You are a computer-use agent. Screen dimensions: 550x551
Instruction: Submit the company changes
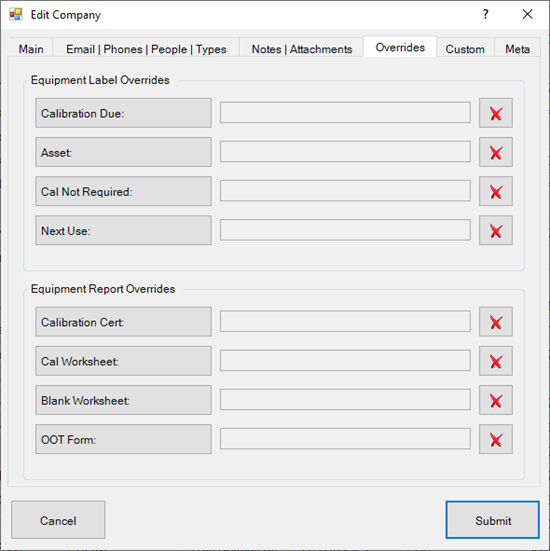tap(493, 520)
